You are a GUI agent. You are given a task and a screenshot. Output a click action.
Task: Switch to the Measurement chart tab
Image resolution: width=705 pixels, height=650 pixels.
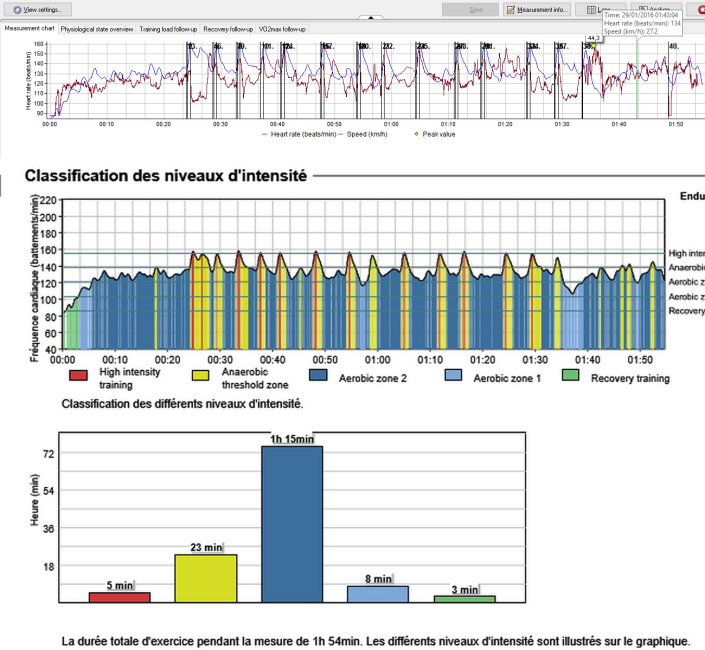pyautogui.click(x=29, y=29)
